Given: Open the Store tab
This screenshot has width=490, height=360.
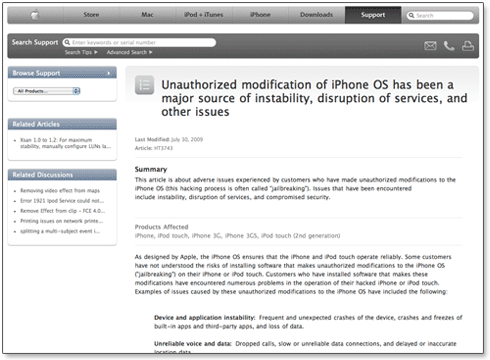Looking at the screenshot, I should tap(91, 15).
